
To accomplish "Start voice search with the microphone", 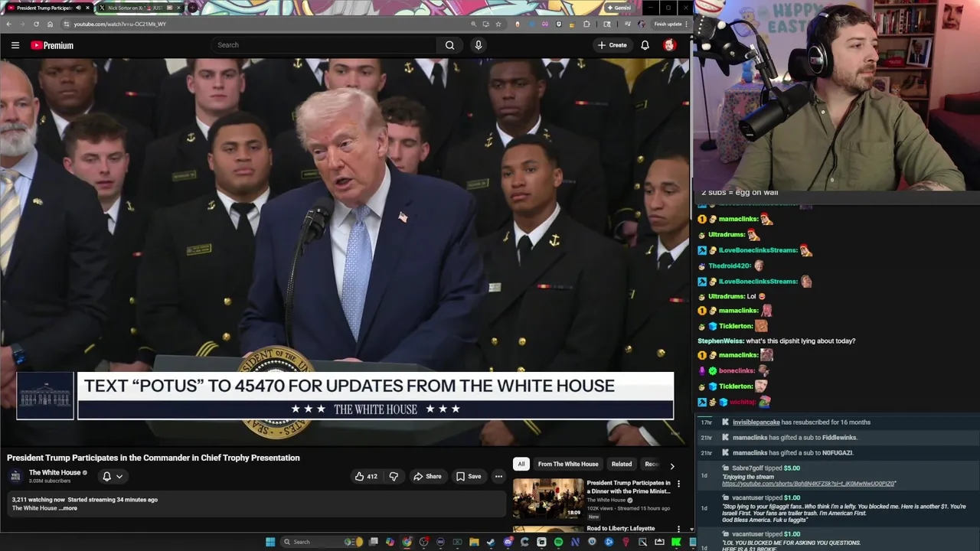I will (479, 45).
